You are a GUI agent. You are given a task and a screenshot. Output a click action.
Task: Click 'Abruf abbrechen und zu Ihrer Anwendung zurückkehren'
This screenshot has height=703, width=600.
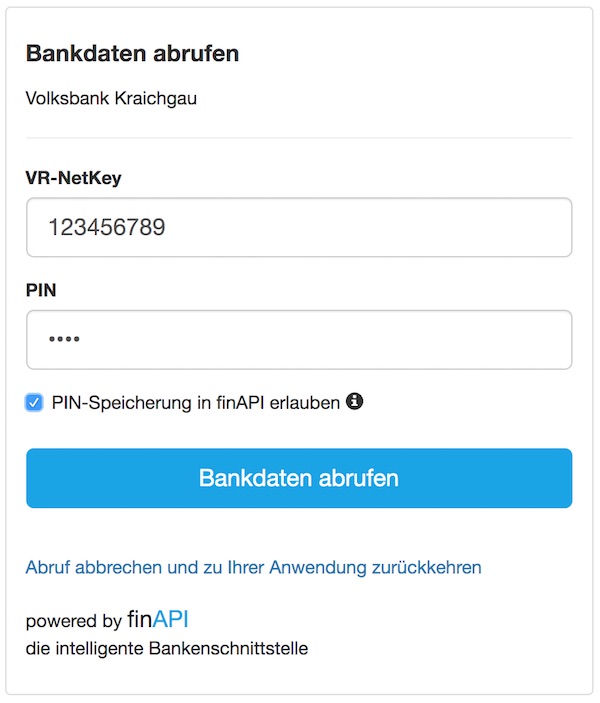pos(253,567)
